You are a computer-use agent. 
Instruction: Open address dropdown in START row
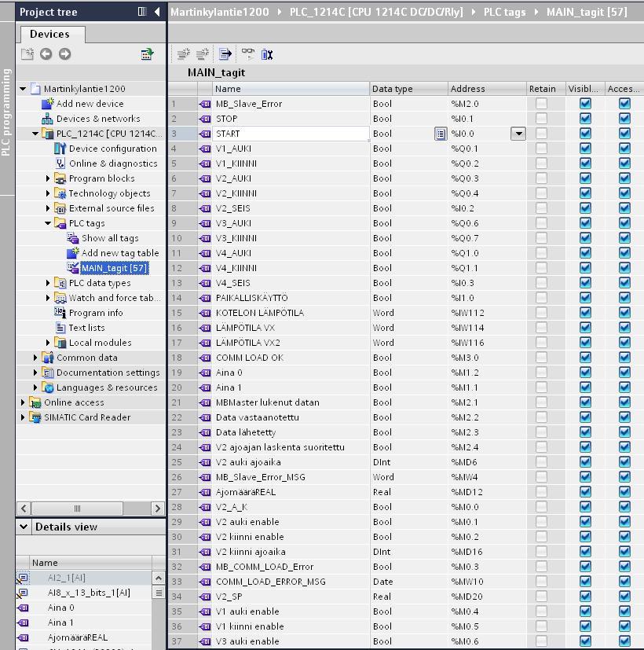[518, 134]
